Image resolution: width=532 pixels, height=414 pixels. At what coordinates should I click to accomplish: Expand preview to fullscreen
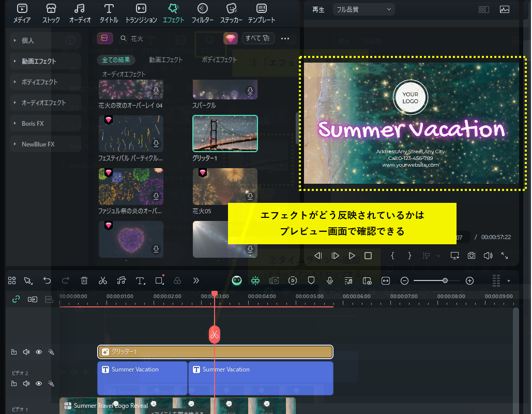click(x=505, y=256)
